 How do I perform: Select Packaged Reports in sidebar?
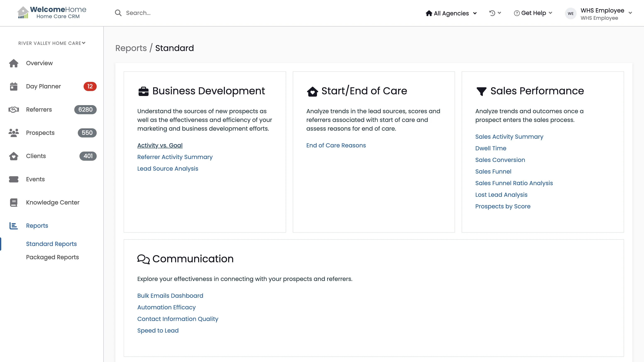[52, 257]
